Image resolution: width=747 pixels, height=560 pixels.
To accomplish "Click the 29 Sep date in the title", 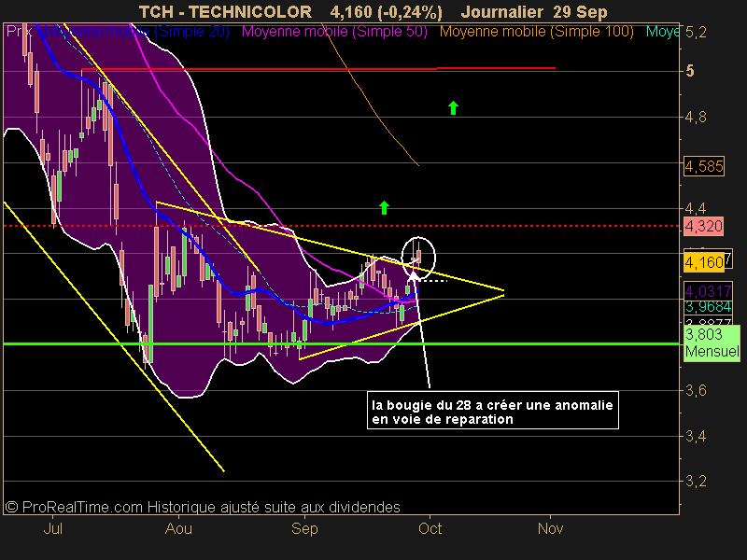I will (x=580, y=12).
